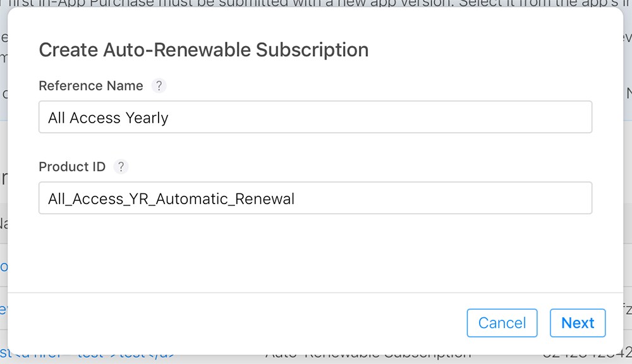Click the background In-App Purchase notice text
This screenshot has width=632, height=364.
pyautogui.click(x=316, y=4)
